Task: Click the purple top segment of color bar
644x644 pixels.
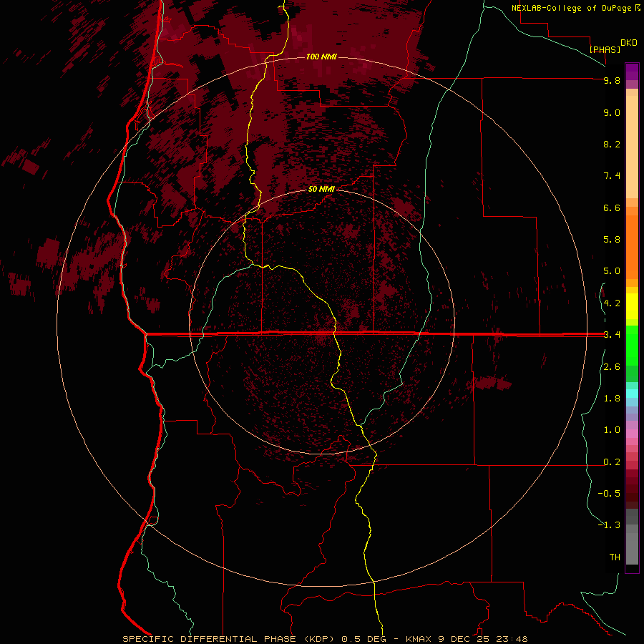Action: pyautogui.click(x=632, y=72)
